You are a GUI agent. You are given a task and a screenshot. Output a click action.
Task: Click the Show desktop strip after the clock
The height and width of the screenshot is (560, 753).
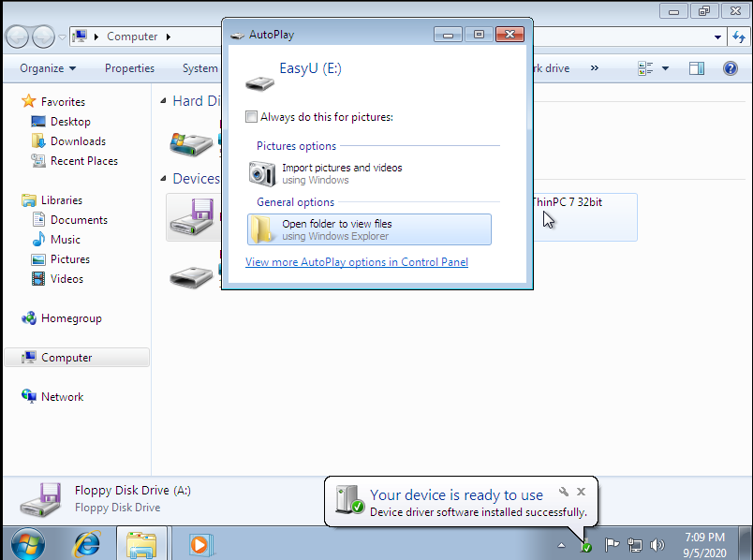click(745, 543)
